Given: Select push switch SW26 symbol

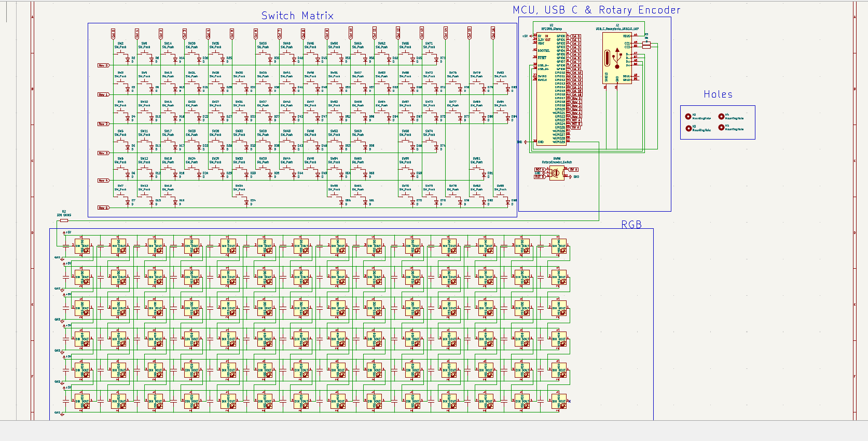Looking at the screenshot, I should point(215,81).
